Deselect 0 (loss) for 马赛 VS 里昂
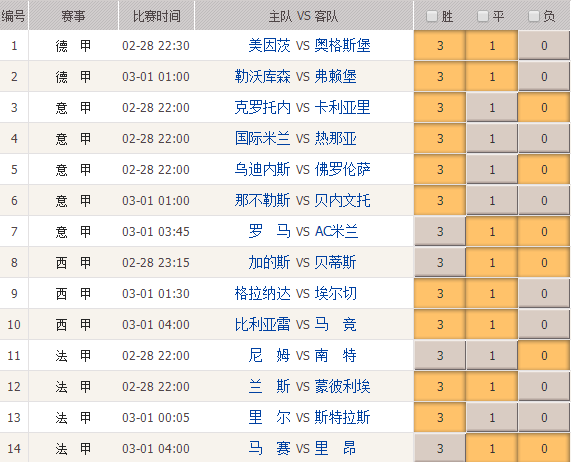Viewport: 571px width, 462px height. point(544,447)
